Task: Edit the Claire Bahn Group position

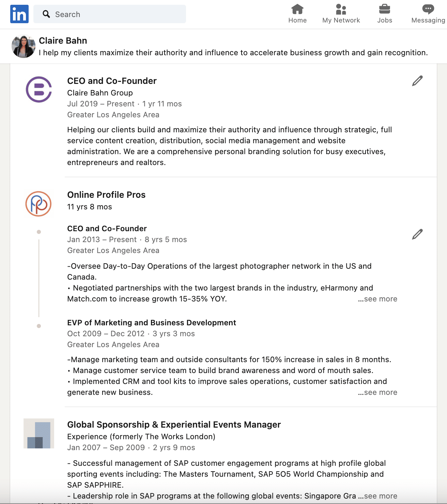Action: tap(417, 81)
